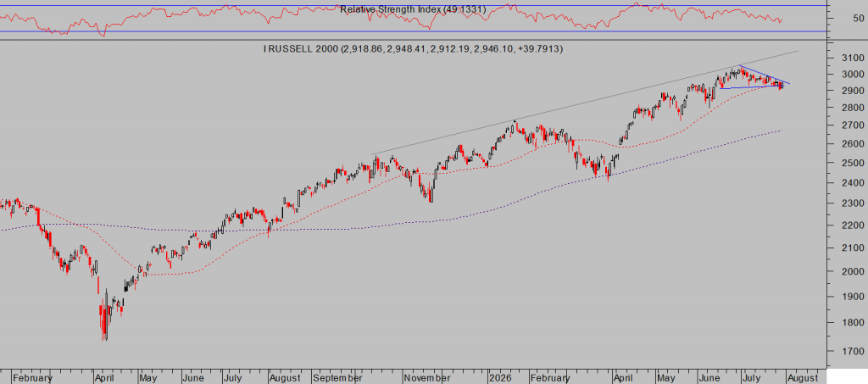Click the gray ascending resistance trendline
Screen dimensions: 868x384
coord(585,103)
